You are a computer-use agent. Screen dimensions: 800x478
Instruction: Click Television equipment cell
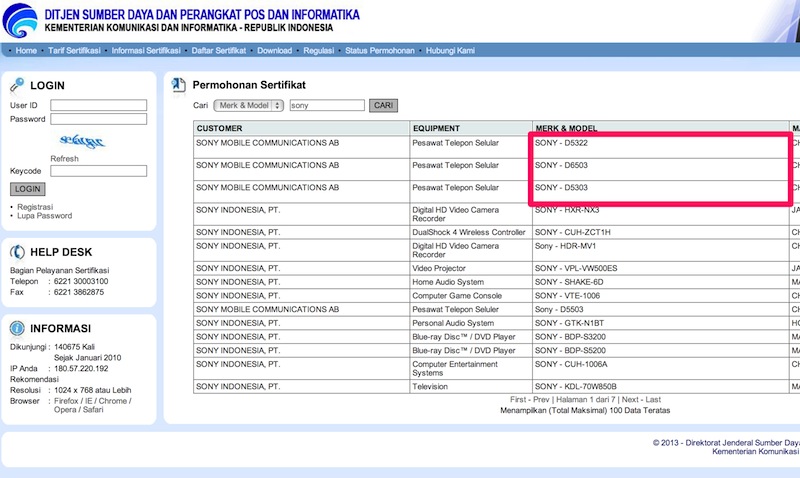470,387
